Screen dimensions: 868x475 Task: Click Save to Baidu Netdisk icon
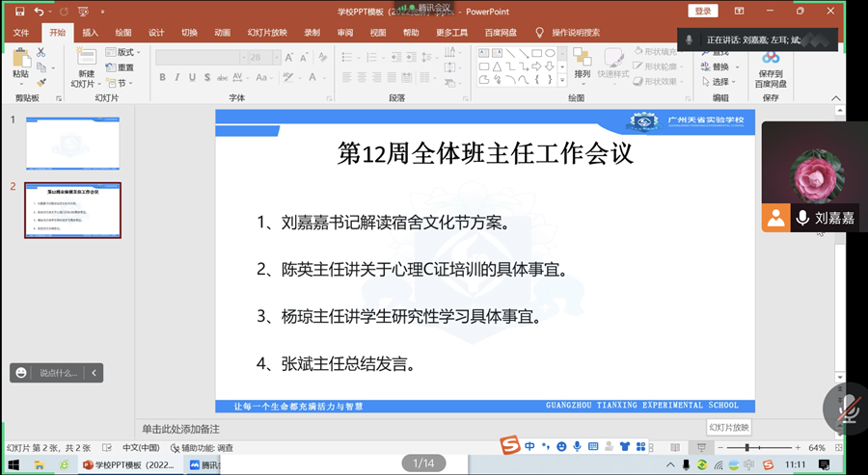click(771, 58)
